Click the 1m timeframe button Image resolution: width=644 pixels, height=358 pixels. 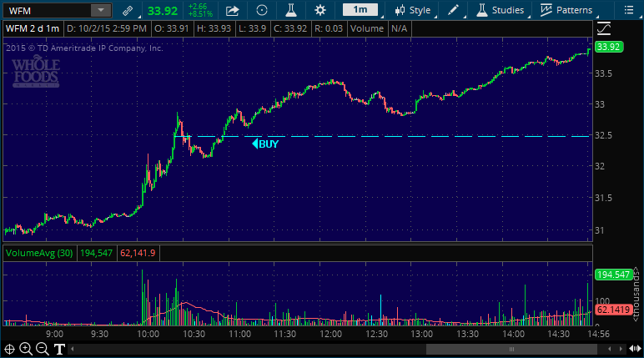point(360,11)
